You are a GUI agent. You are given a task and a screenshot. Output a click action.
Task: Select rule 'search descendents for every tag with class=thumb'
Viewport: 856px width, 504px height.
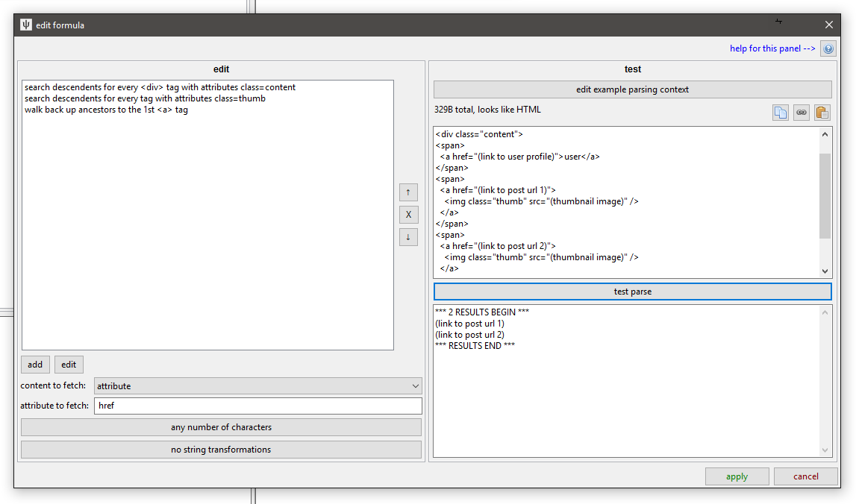(145, 98)
